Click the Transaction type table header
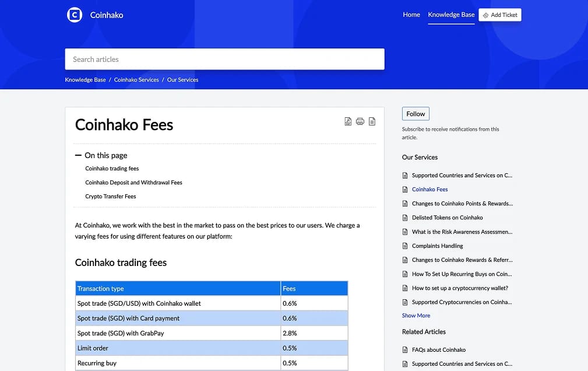Image resolution: width=588 pixels, height=371 pixels. 178,288
